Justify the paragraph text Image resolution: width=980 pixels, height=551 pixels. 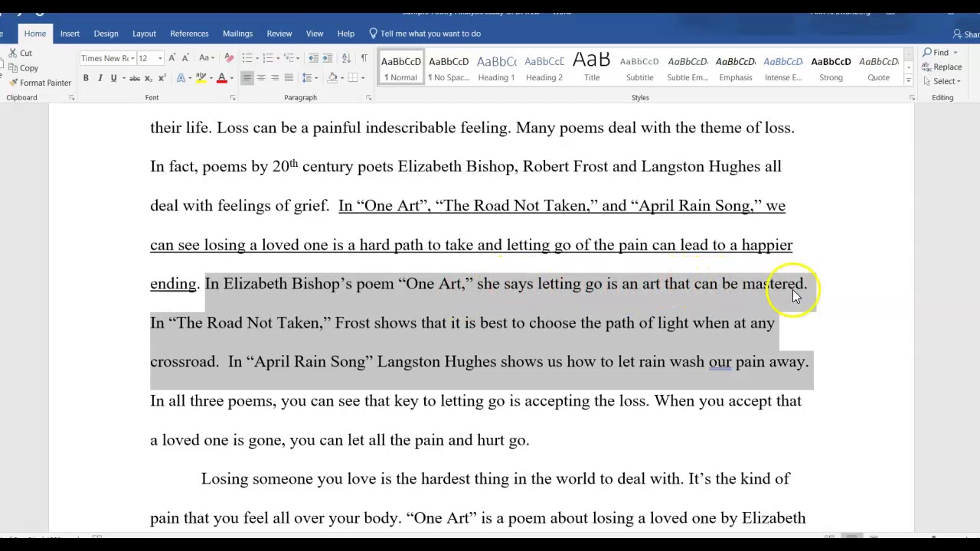click(288, 78)
